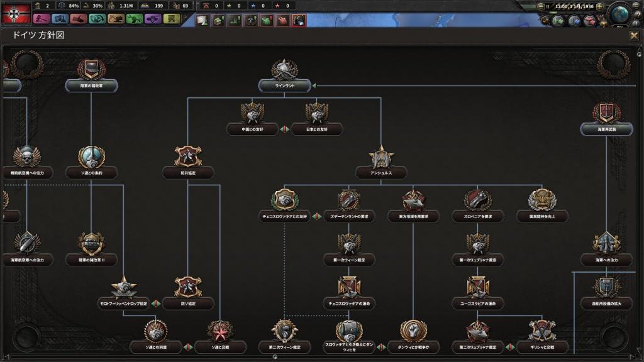Click the factory count 199
Screen dimensions: 644x362
click(x=158, y=6)
